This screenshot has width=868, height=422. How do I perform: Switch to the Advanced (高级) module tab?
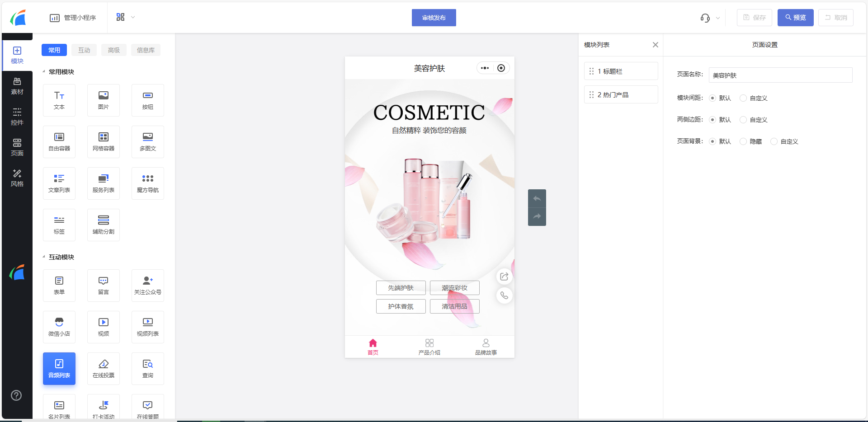click(x=114, y=50)
